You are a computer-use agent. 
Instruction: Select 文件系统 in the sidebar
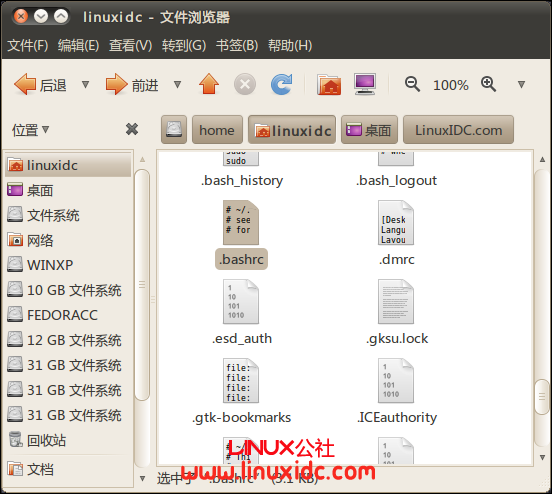coord(68,215)
